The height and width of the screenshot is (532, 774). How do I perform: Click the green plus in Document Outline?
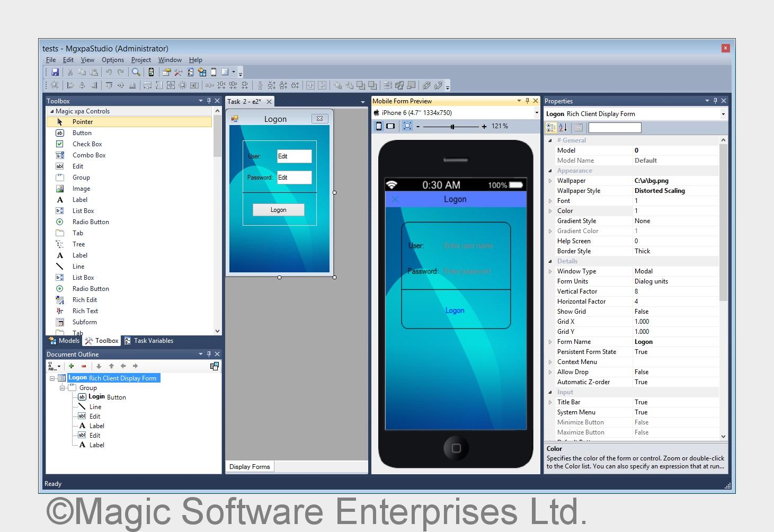[x=71, y=366]
